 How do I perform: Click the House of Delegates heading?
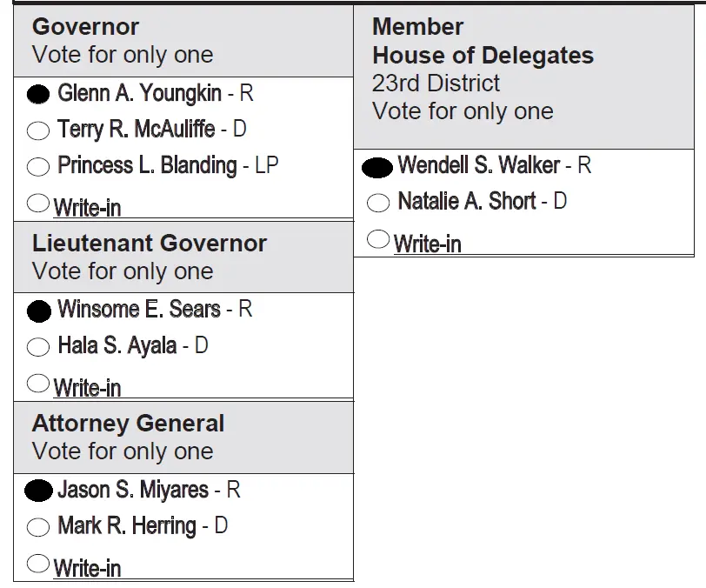(x=483, y=56)
